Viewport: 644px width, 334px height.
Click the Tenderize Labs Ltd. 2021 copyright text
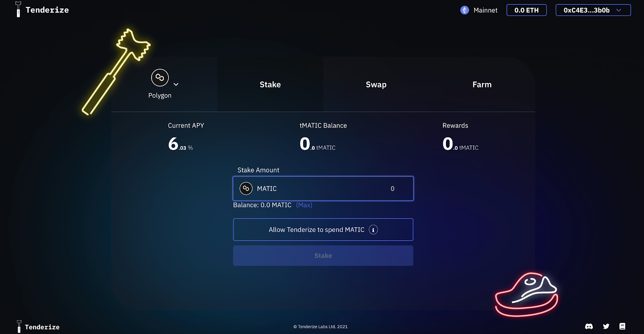coord(320,327)
